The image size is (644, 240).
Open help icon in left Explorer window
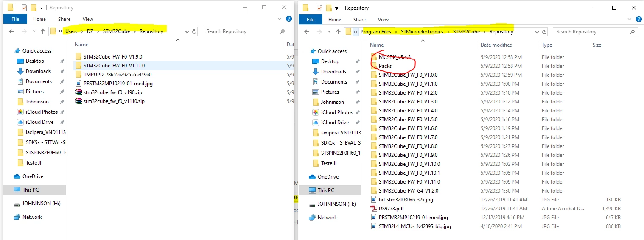click(x=288, y=19)
